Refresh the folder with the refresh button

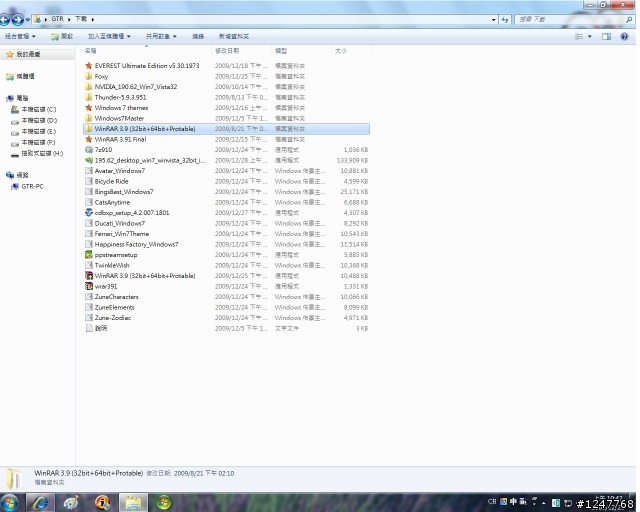coord(505,20)
